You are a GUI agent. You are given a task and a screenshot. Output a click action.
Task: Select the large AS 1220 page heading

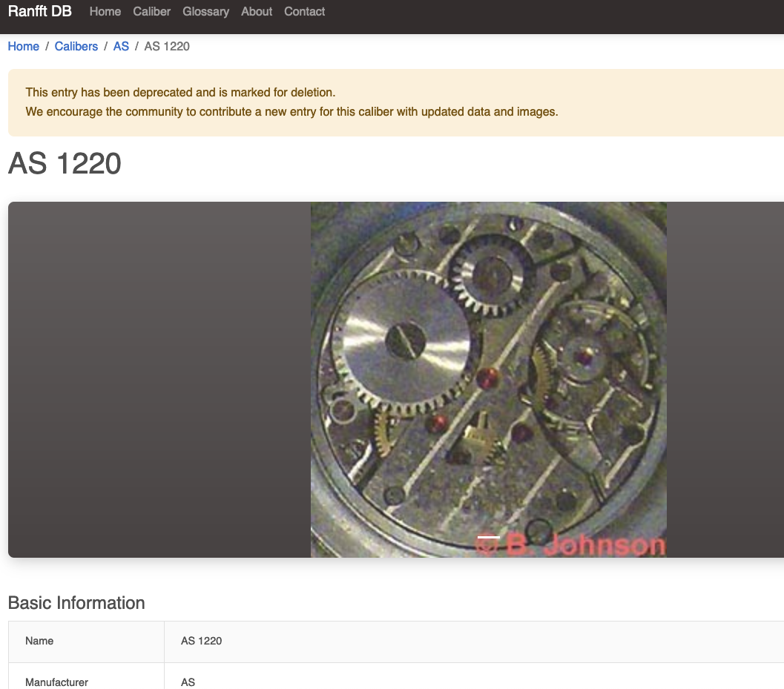65,163
